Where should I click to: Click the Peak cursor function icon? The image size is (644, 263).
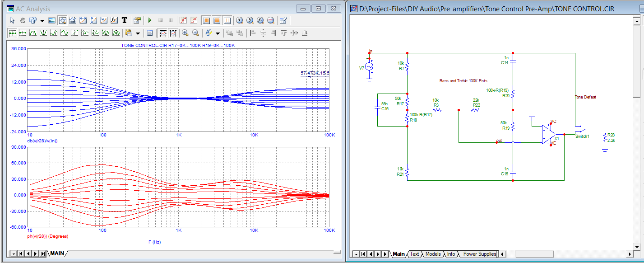point(33,33)
